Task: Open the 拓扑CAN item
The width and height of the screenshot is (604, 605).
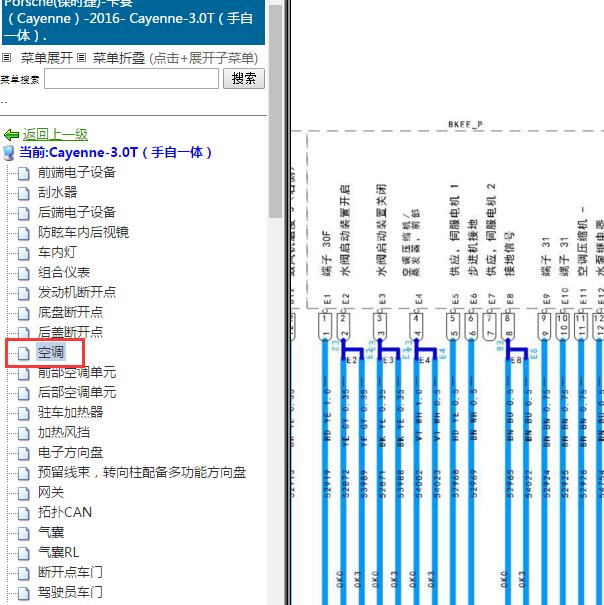Action: pyautogui.click(x=65, y=512)
